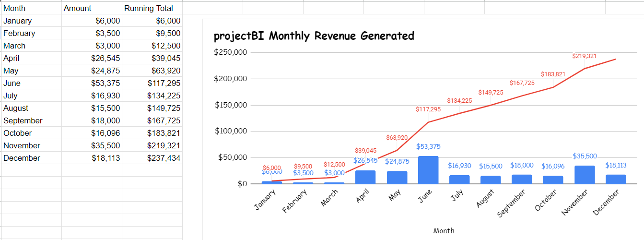The image size is (644, 240).
Task: Select the $18,113 amount cell for December
Action: (x=92, y=158)
